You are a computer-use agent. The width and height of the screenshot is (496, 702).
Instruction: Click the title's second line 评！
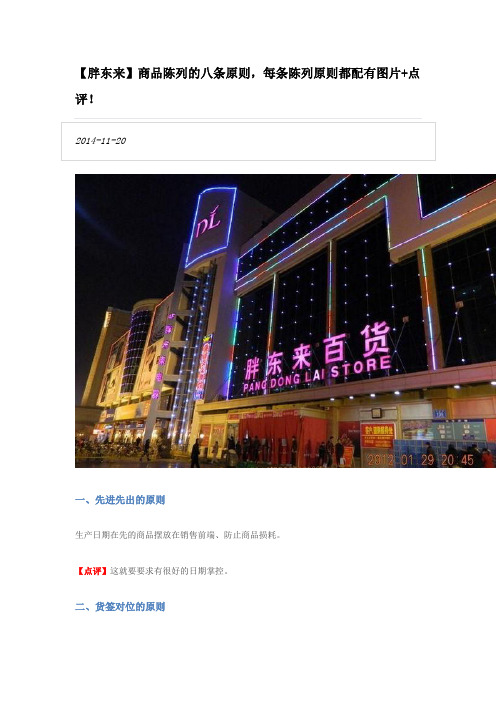click(85, 99)
